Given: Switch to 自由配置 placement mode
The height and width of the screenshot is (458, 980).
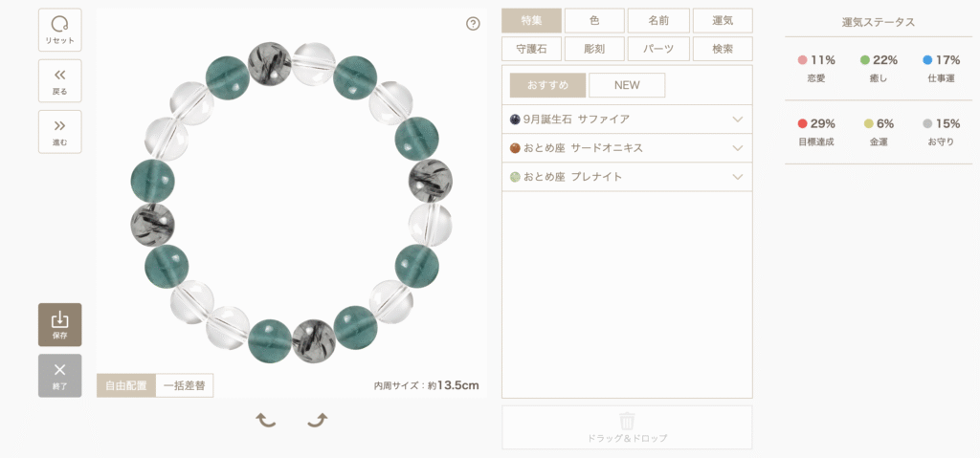Looking at the screenshot, I should coord(125,385).
